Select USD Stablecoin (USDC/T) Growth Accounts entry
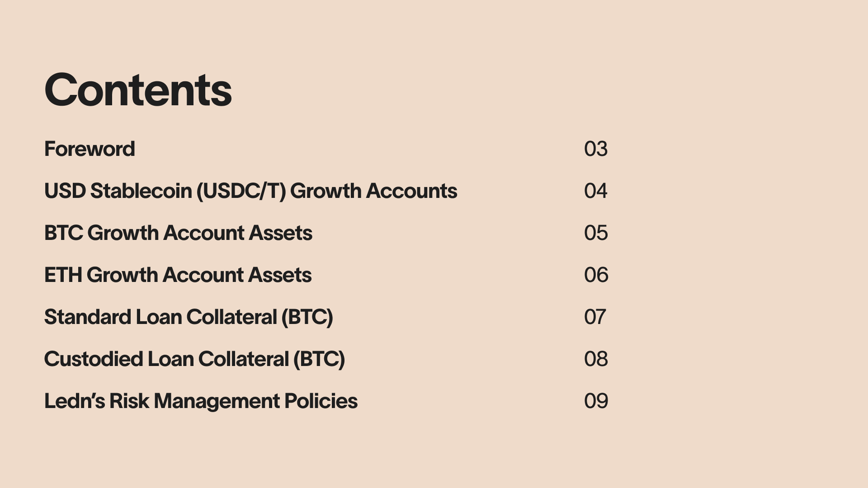Image resolution: width=868 pixels, height=488 pixels. click(x=250, y=191)
